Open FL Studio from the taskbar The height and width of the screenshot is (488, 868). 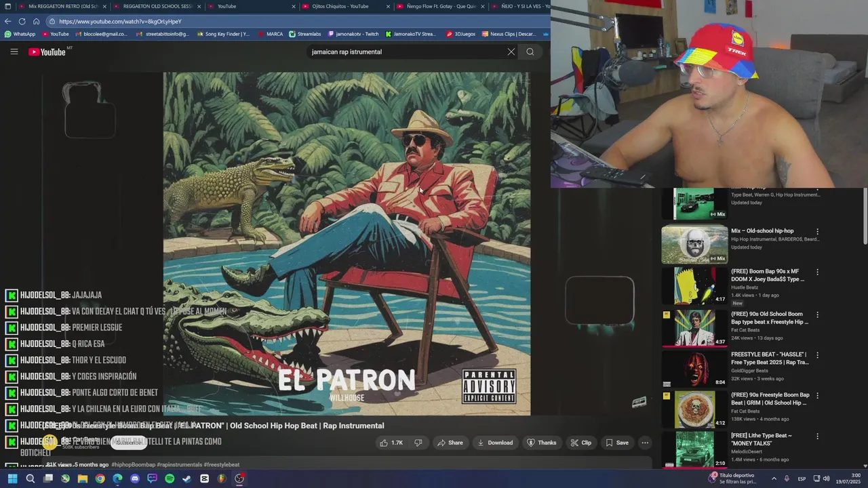coord(222,479)
